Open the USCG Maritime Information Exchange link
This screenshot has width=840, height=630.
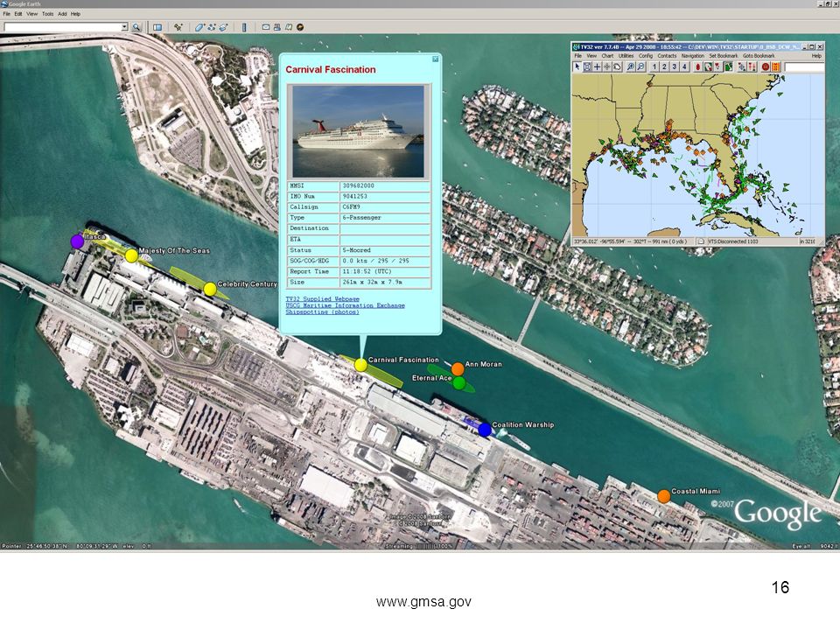[345, 305]
